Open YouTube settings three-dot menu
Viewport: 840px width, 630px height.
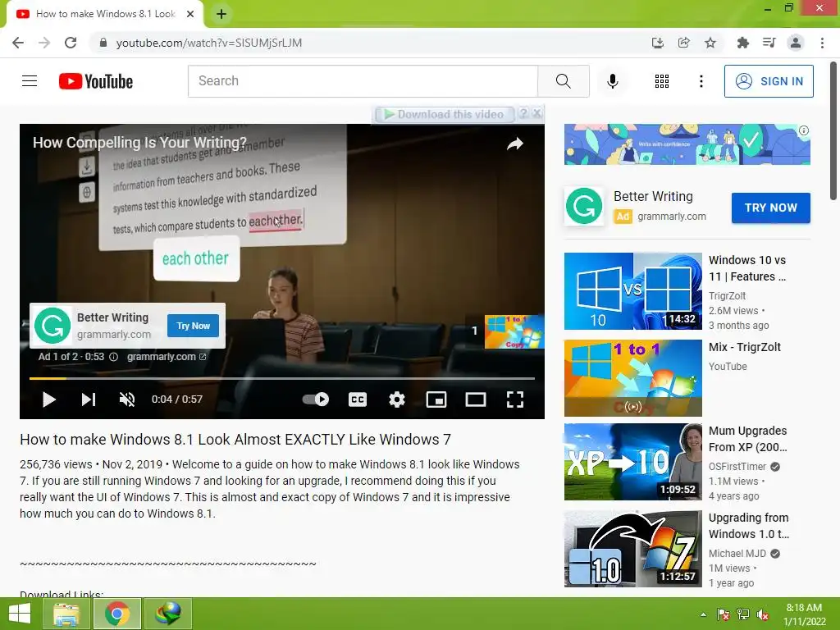click(701, 81)
